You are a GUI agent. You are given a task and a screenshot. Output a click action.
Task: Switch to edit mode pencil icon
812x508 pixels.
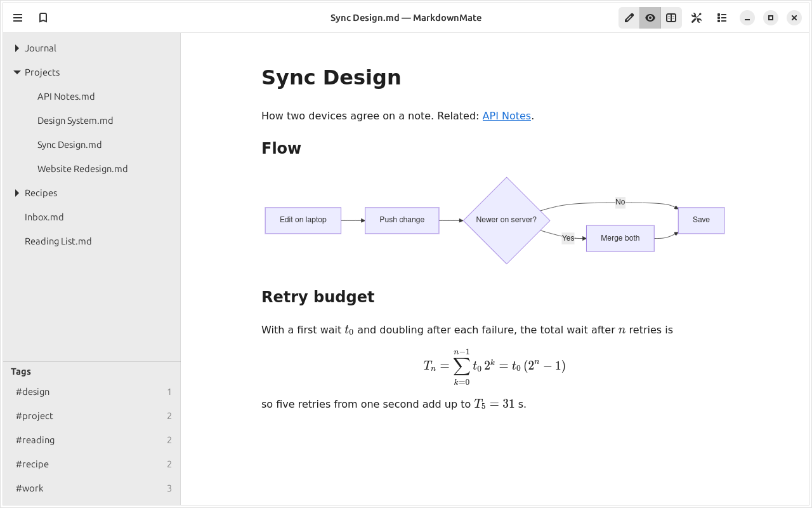(629, 18)
